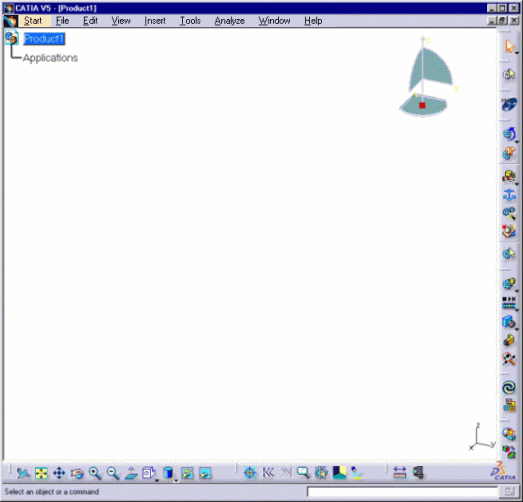Viewport: 523px width, 502px height.
Task: Click the blue cube camera icon
Action: 509,322
